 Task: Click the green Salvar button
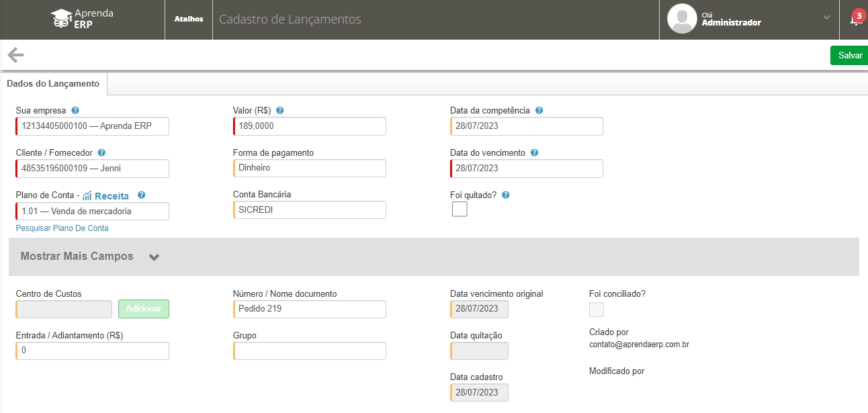tap(849, 55)
